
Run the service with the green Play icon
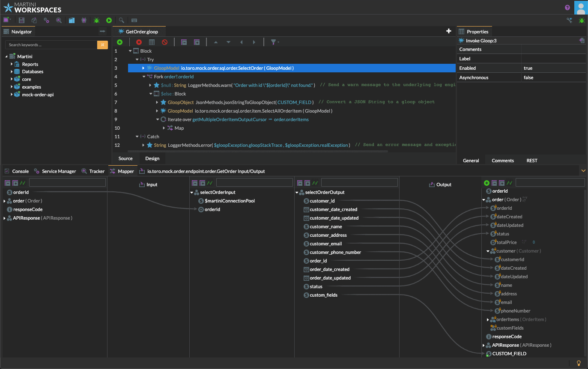(109, 20)
